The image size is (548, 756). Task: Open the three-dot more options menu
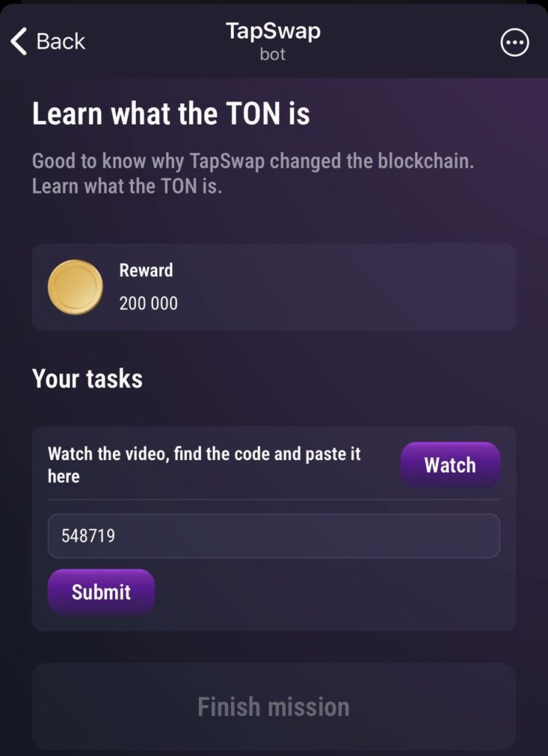[x=515, y=42]
